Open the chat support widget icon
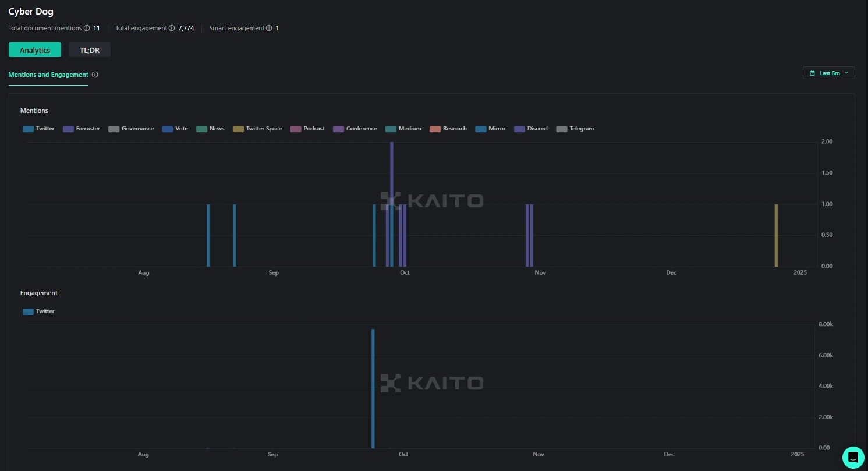 [x=853, y=457]
